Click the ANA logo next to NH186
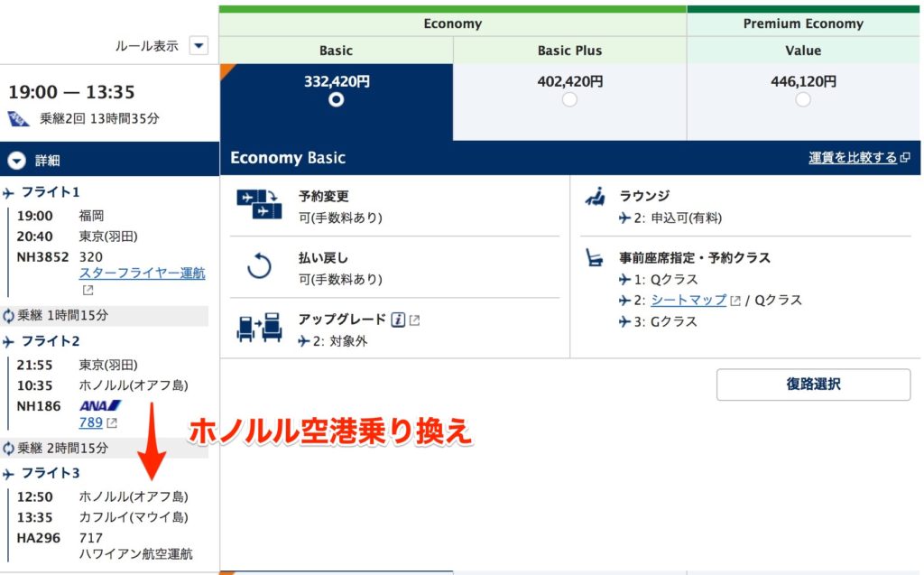This screenshot has width=924, height=575. point(100,405)
